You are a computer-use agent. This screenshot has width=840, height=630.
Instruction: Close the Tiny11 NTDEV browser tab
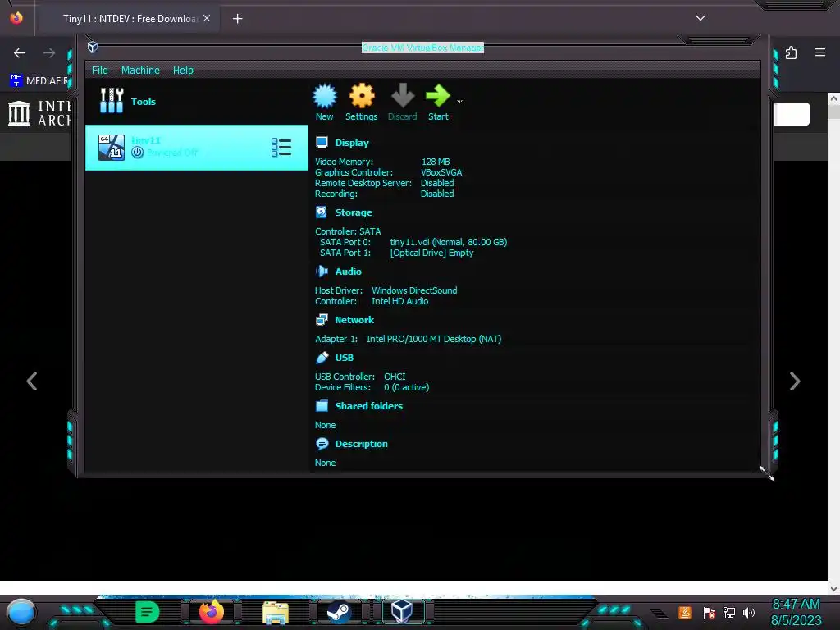[207, 18]
